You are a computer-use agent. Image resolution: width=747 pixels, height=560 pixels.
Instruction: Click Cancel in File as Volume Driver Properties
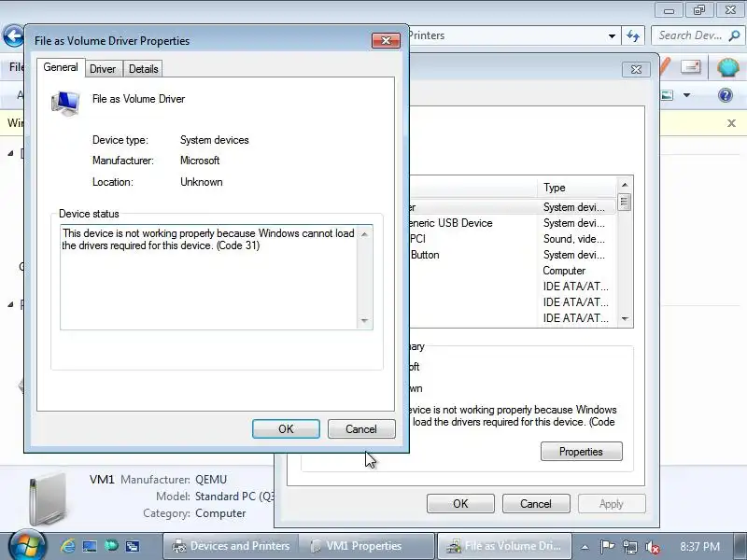coord(361,429)
